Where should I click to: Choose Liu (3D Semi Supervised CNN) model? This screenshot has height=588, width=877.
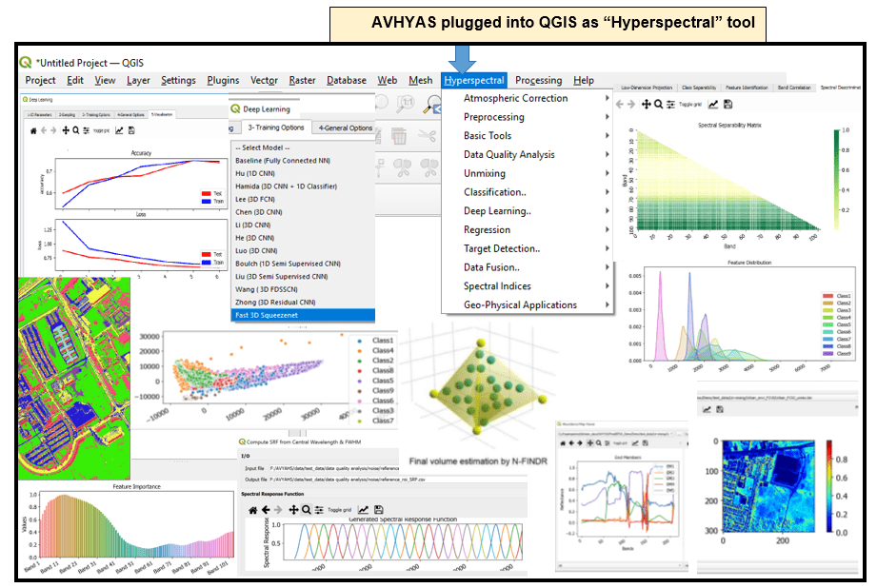tap(303, 277)
